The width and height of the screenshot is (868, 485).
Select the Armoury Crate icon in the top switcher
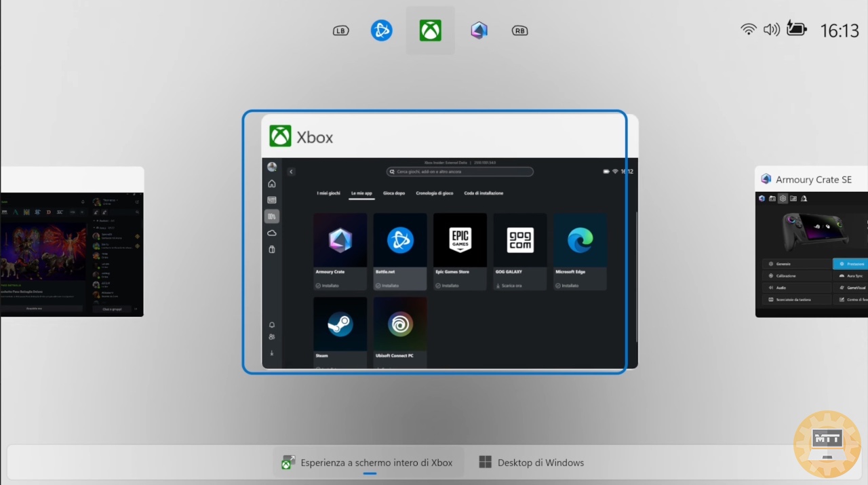479,31
